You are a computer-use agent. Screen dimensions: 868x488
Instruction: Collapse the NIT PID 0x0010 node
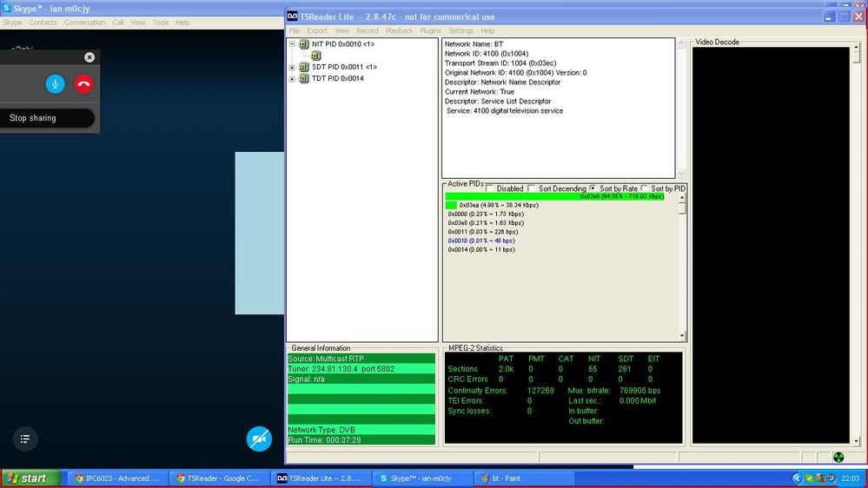(x=292, y=43)
